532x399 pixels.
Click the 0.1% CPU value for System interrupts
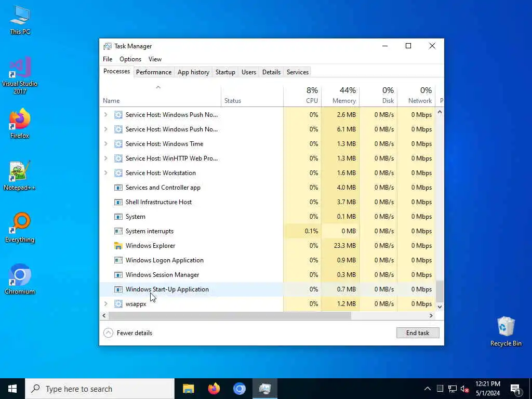point(311,231)
